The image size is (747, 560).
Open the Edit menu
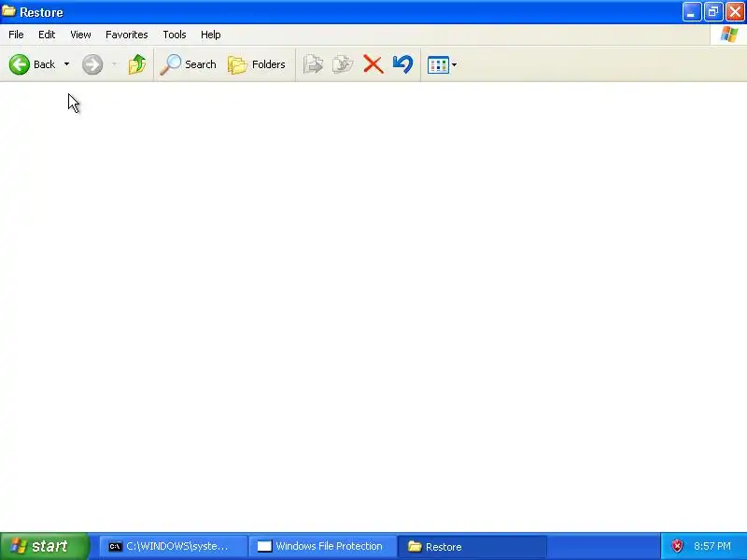click(47, 35)
